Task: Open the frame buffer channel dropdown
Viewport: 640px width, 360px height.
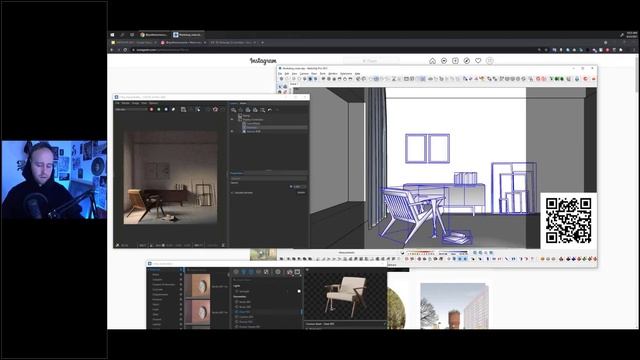Action: pyautogui.click(x=131, y=109)
